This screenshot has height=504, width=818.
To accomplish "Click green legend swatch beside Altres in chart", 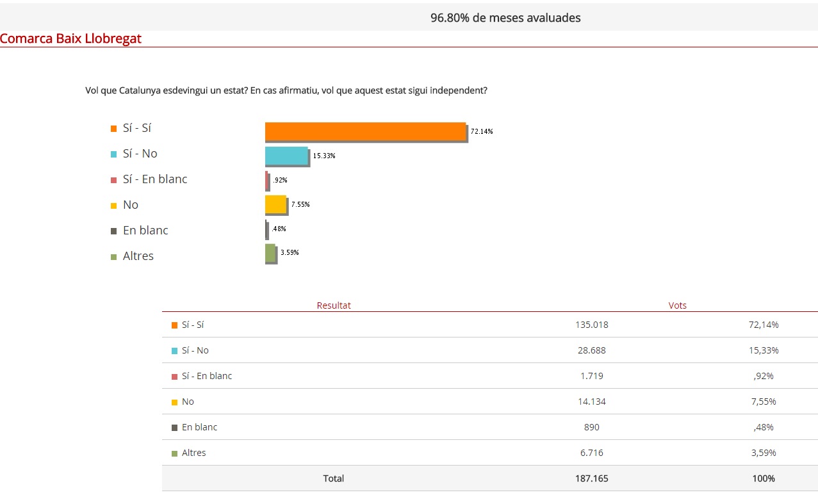I will tap(113, 257).
